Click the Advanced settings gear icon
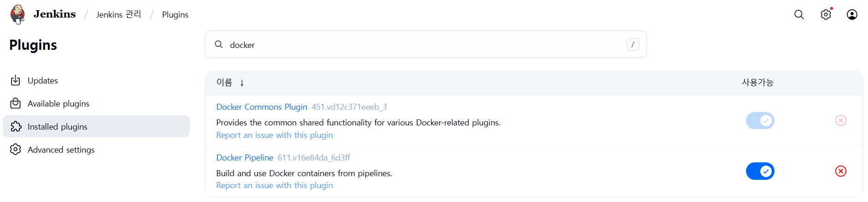 point(16,149)
